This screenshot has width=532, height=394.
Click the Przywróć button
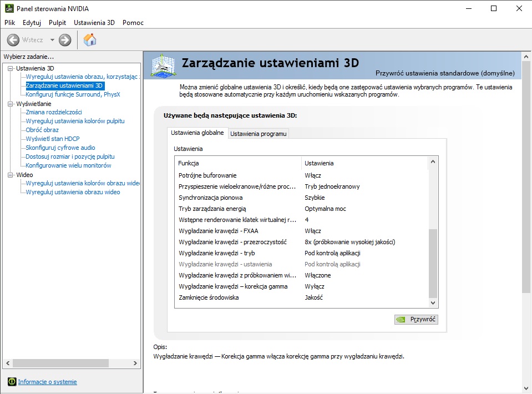(416, 319)
